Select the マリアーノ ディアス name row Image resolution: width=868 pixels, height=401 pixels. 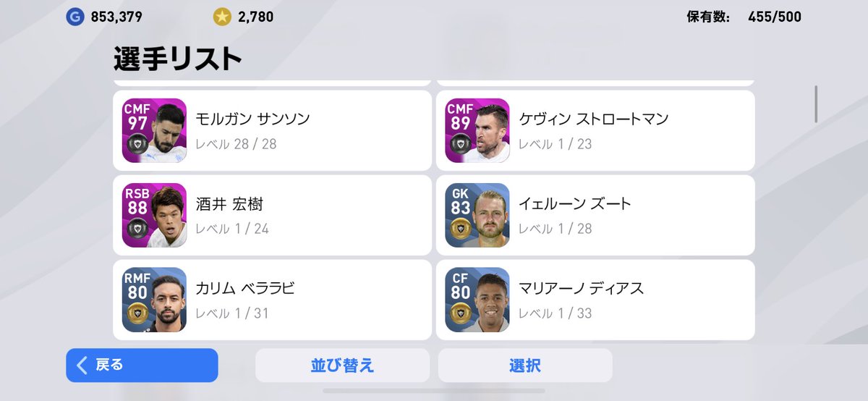pyautogui.click(x=595, y=300)
